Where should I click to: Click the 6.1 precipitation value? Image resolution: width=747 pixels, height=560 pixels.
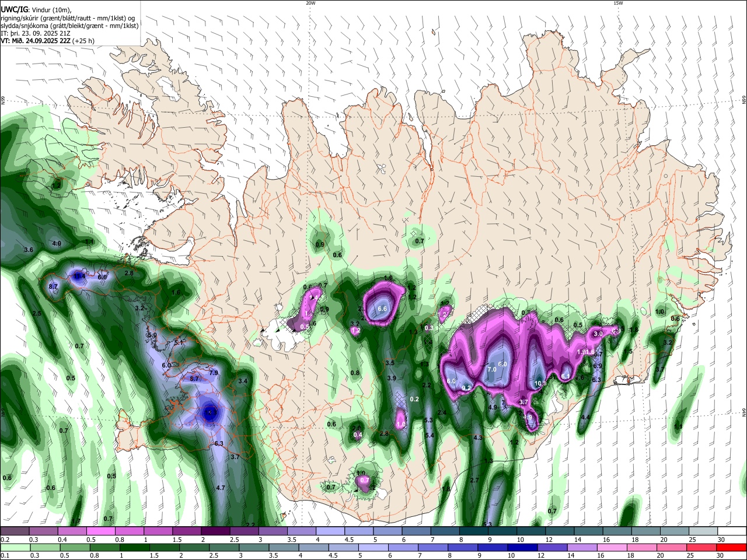click(x=565, y=376)
